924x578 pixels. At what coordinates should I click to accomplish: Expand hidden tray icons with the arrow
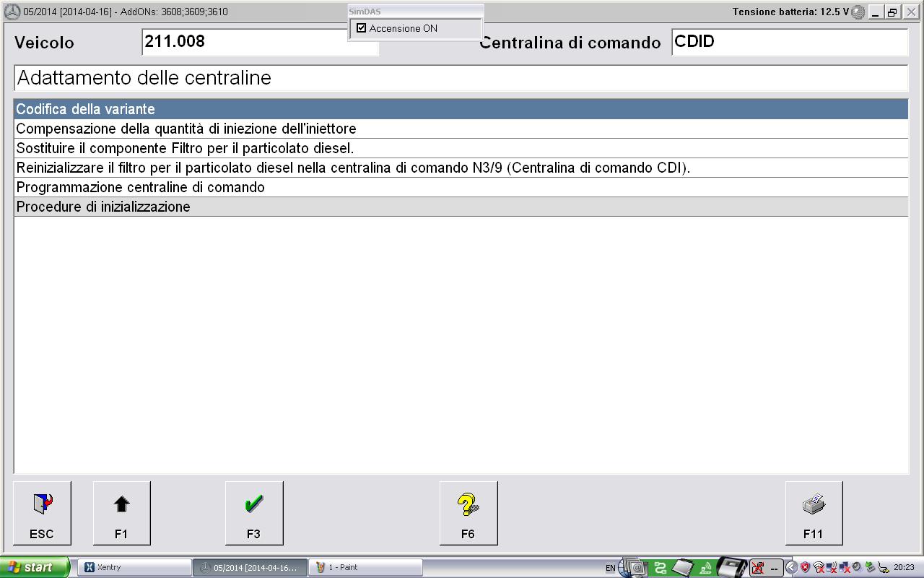(791, 568)
